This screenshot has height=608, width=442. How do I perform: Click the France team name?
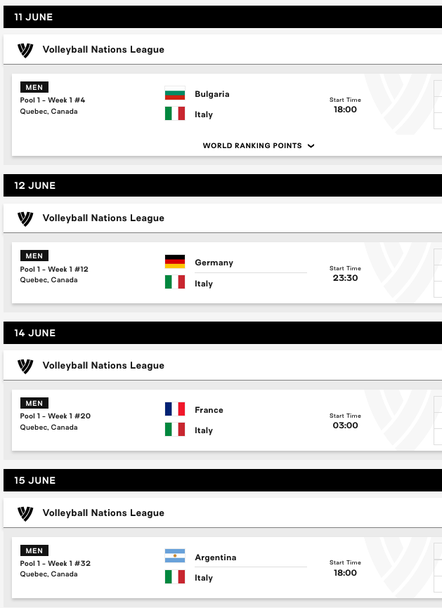pyautogui.click(x=209, y=410)
